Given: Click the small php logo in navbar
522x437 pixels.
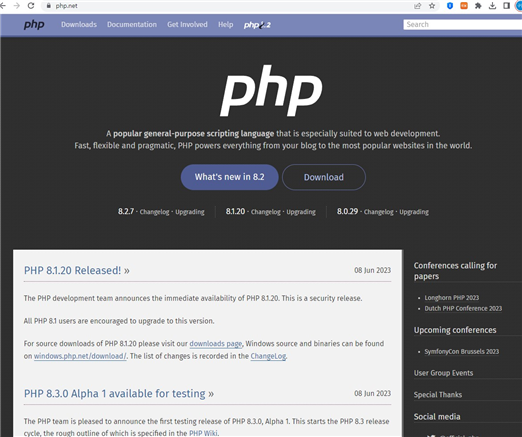Looking at the screenshot, I should coord(34,25).
